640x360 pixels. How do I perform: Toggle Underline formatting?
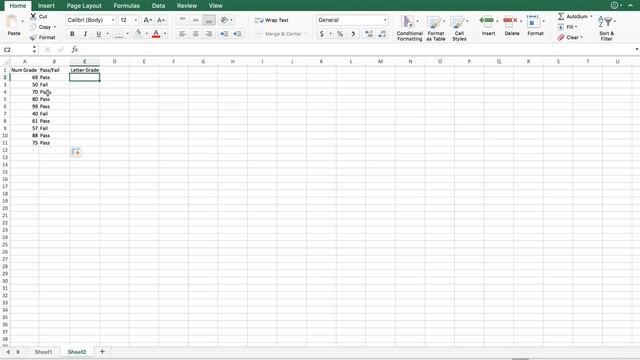tap(98, 34)
